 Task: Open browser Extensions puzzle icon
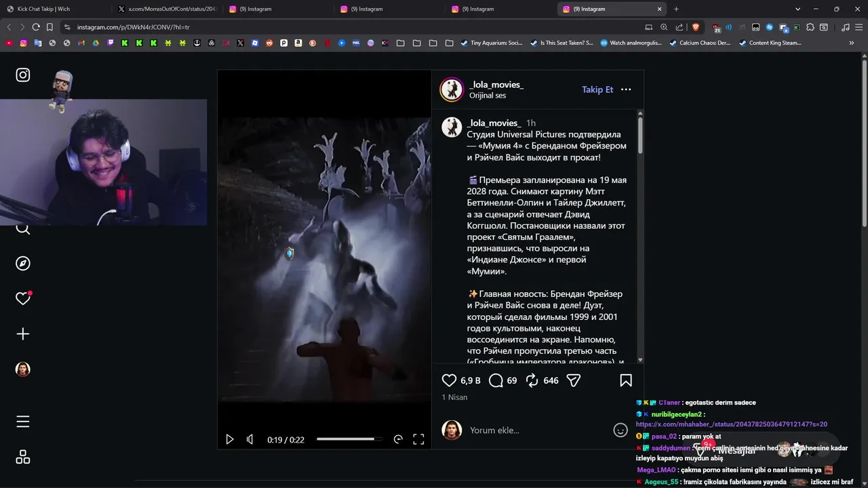pyautogui.click(x=810, y=27)
